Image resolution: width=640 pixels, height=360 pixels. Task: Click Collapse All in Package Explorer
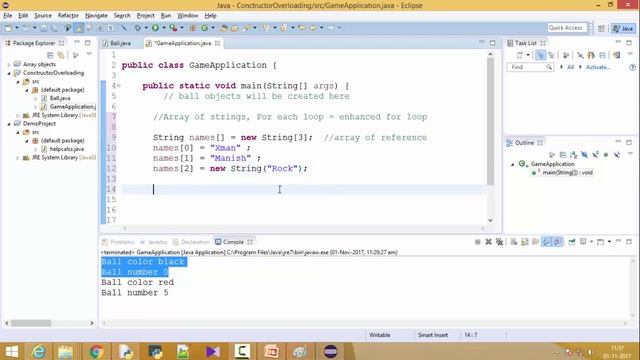[x=50, y=55]
